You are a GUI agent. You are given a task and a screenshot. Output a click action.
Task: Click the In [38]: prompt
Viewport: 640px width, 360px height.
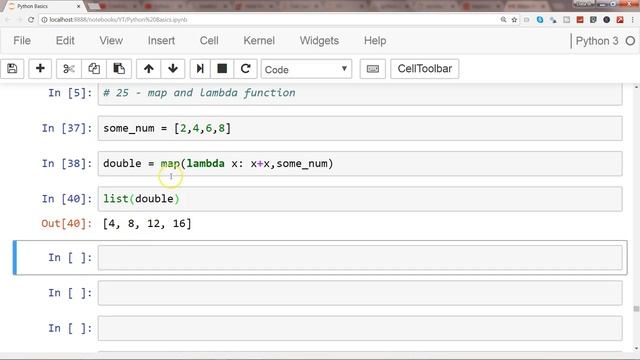point(67,164)
